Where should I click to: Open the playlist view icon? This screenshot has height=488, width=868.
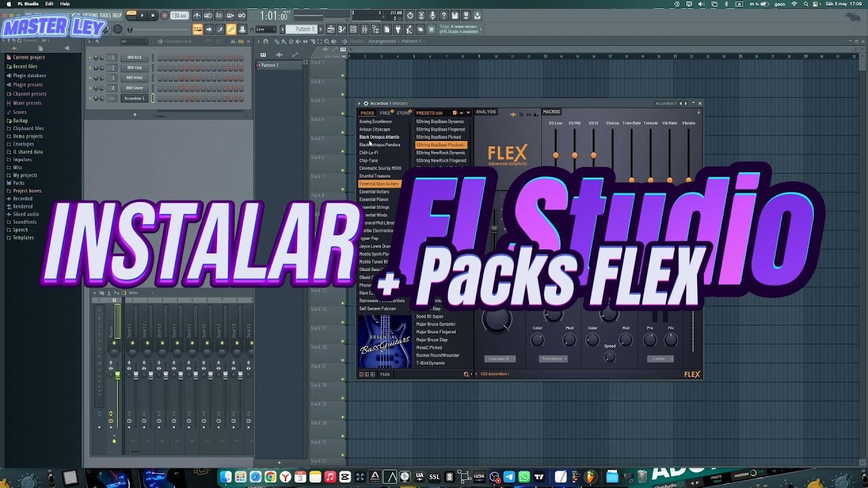tap(330, 29)
